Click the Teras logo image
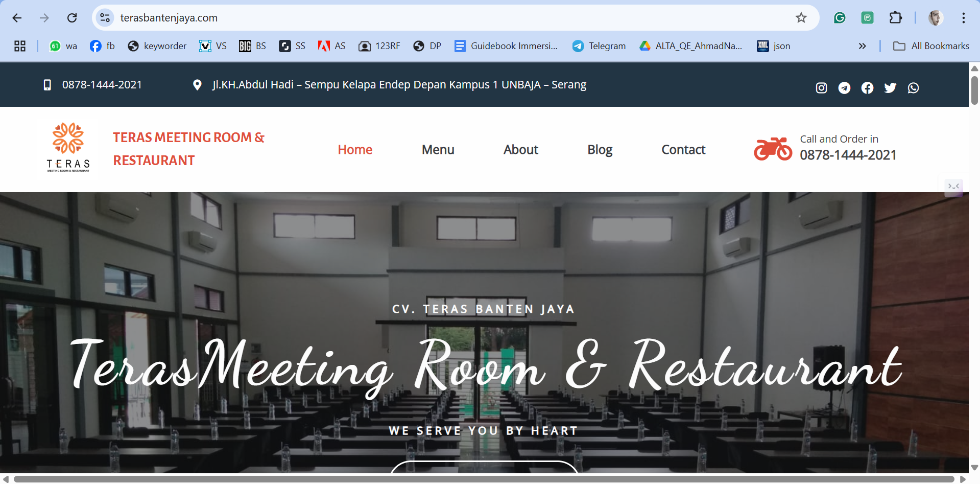 (x=68, y=147)
